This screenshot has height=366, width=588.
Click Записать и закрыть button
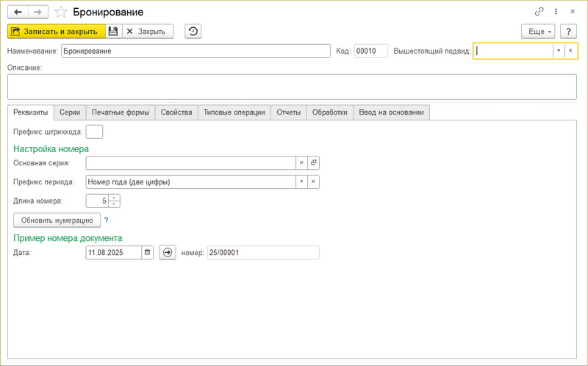point(57,32)
